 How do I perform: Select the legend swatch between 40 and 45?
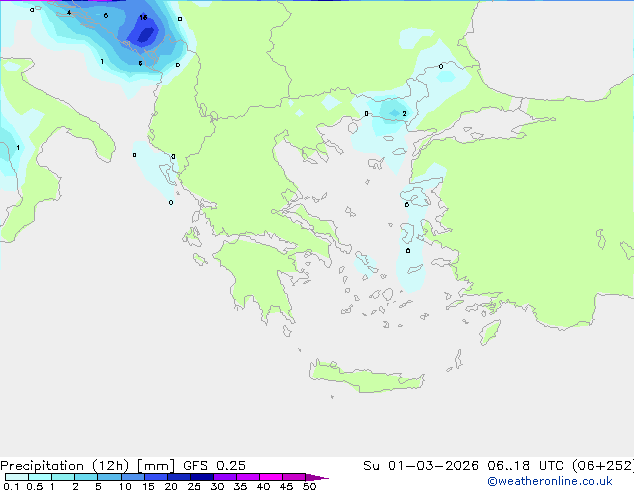pyautogui.click(x=271, y=477)
